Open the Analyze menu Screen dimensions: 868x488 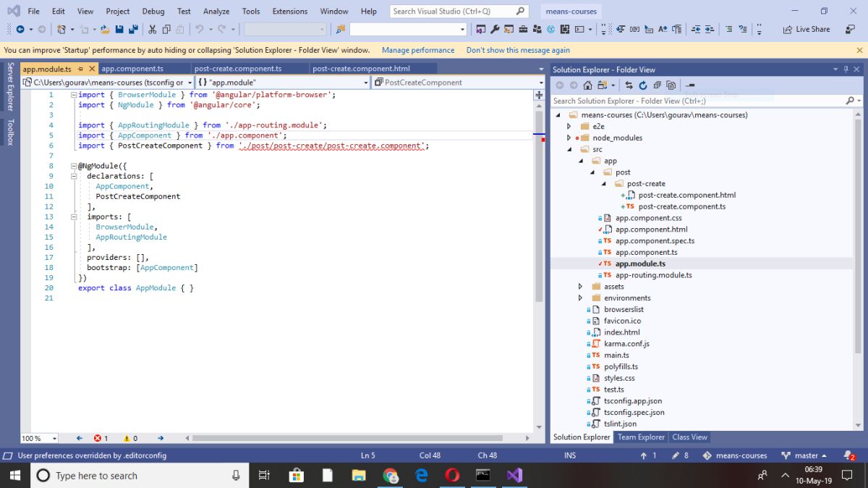pos(216,11)
